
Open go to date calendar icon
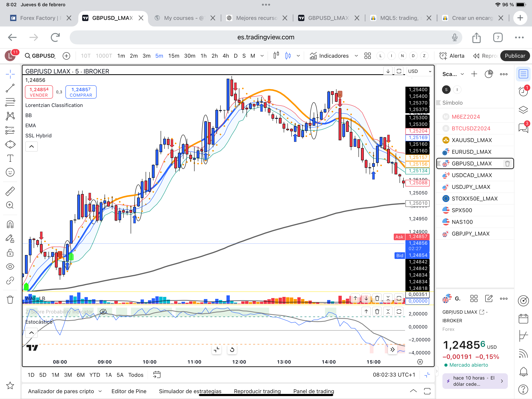(x=157, y=375)
